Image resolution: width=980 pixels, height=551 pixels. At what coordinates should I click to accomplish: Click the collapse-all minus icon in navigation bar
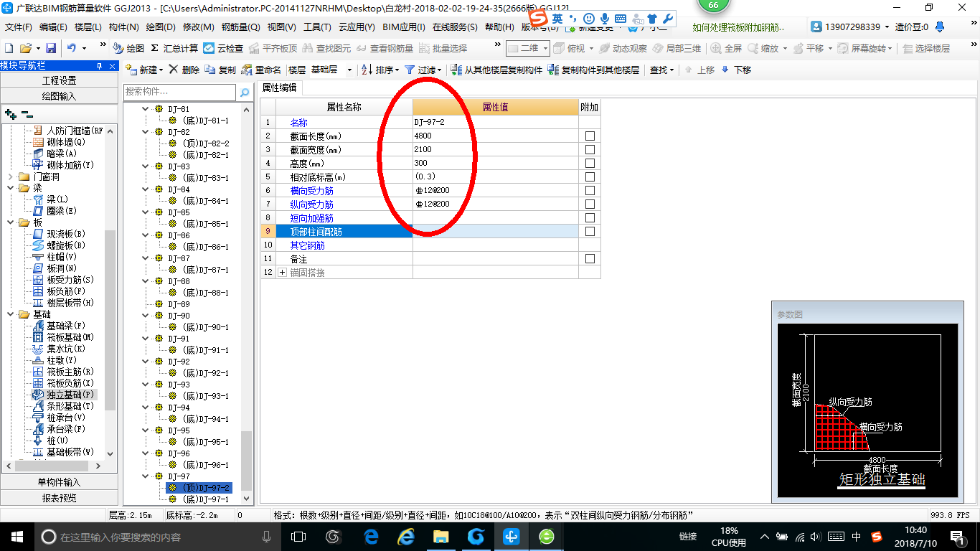click(27, 114)
